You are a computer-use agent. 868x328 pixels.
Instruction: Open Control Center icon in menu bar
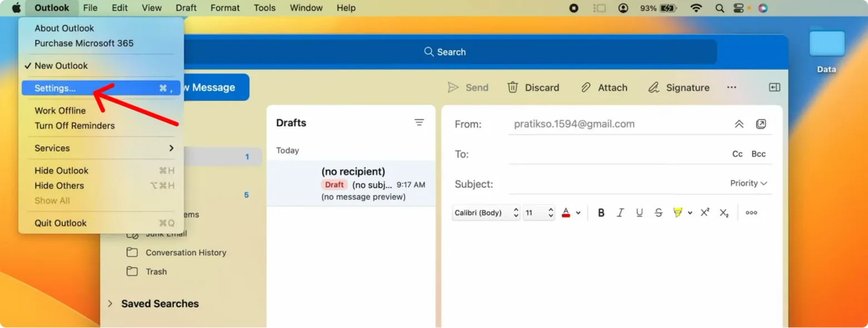click(738, 8)
